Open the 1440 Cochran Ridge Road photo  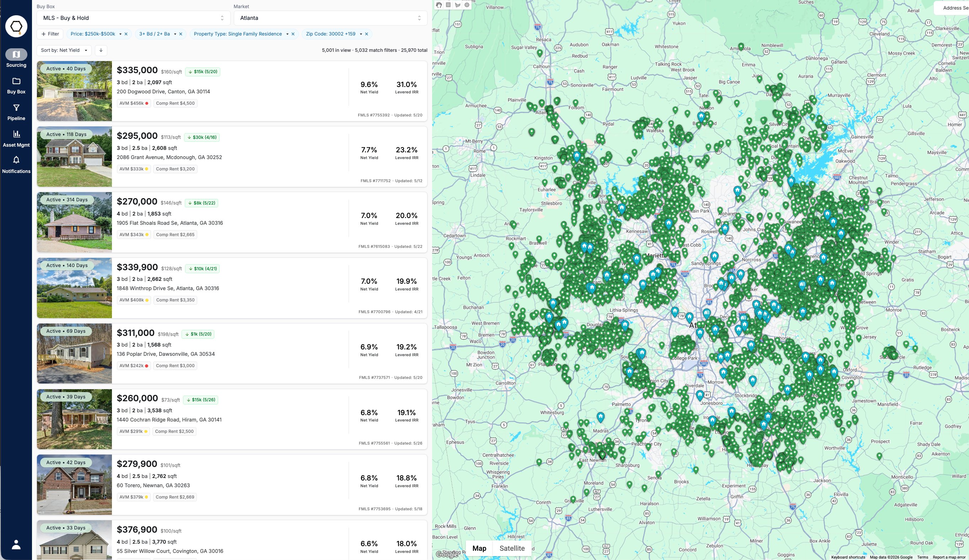pos(74,419)
